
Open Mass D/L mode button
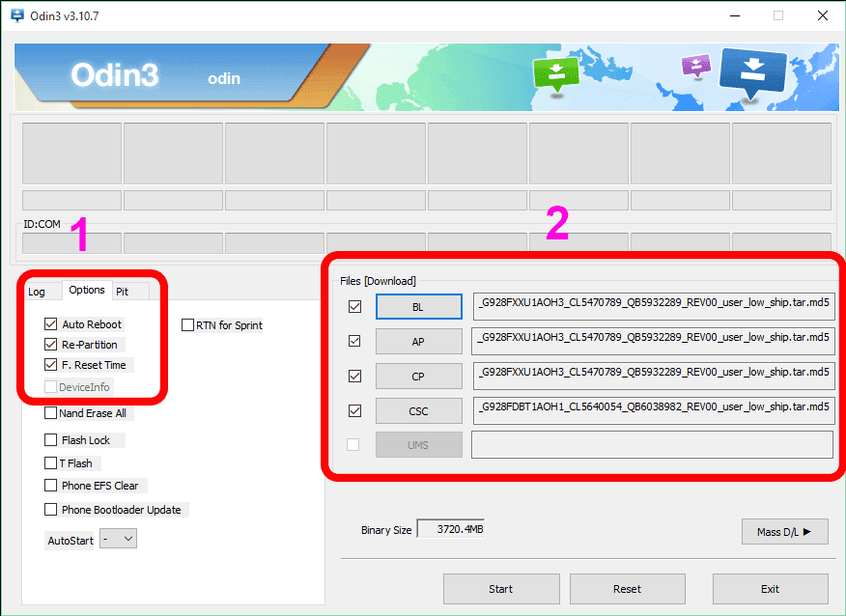click(785, 532)
